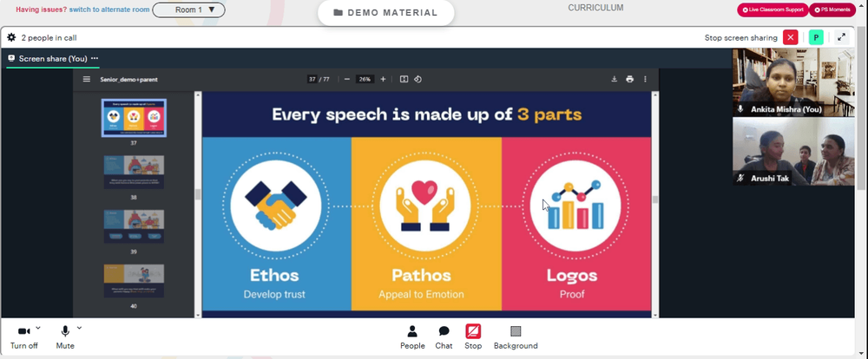Image resolution: width=868 pixels, height=359 pixels.
Task: Expand camera options chevron
Action: tap(38, 328)
